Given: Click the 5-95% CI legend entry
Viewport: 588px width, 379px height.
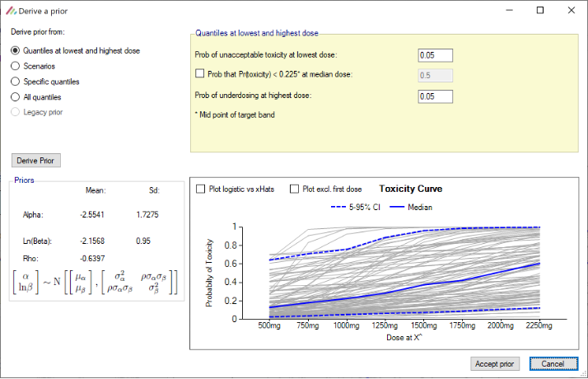Looking at the screenshot, I should (354, 208).
